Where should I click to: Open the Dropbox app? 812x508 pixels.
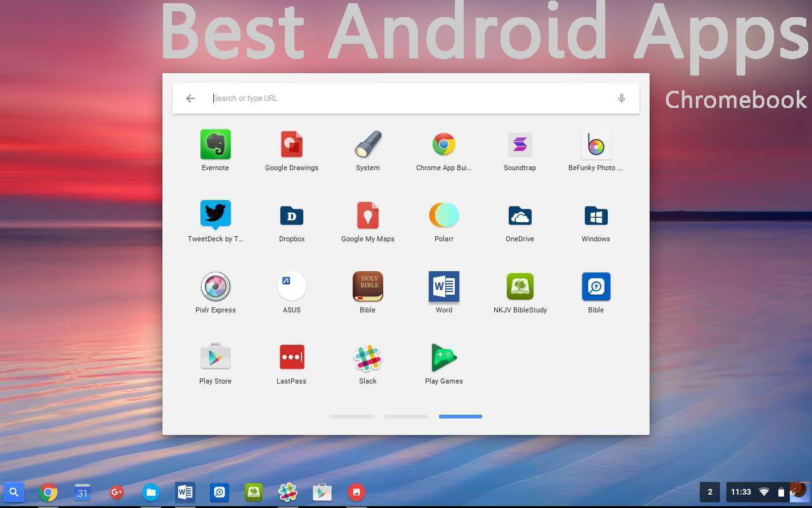pos(292,215)
